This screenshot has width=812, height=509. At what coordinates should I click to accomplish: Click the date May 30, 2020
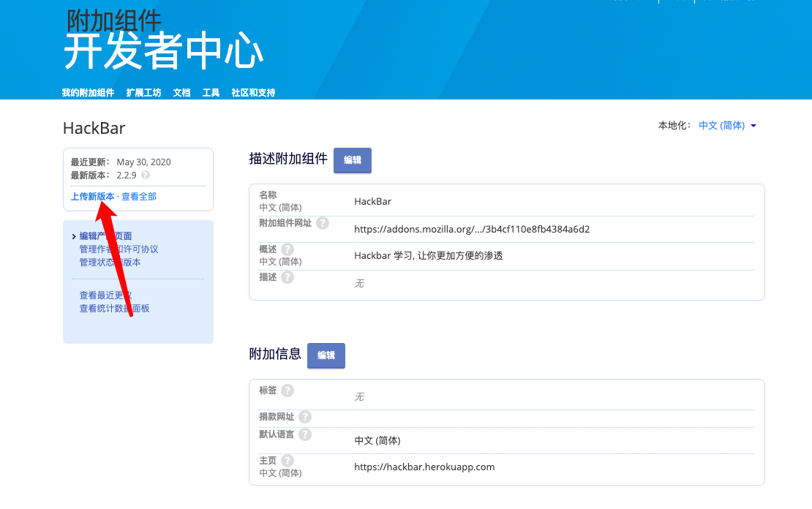click(143, 162)
